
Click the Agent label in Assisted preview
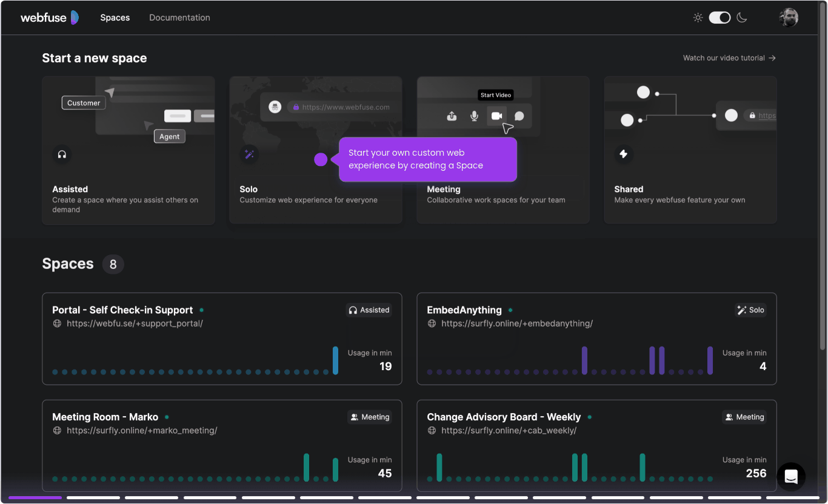point(170,136)
